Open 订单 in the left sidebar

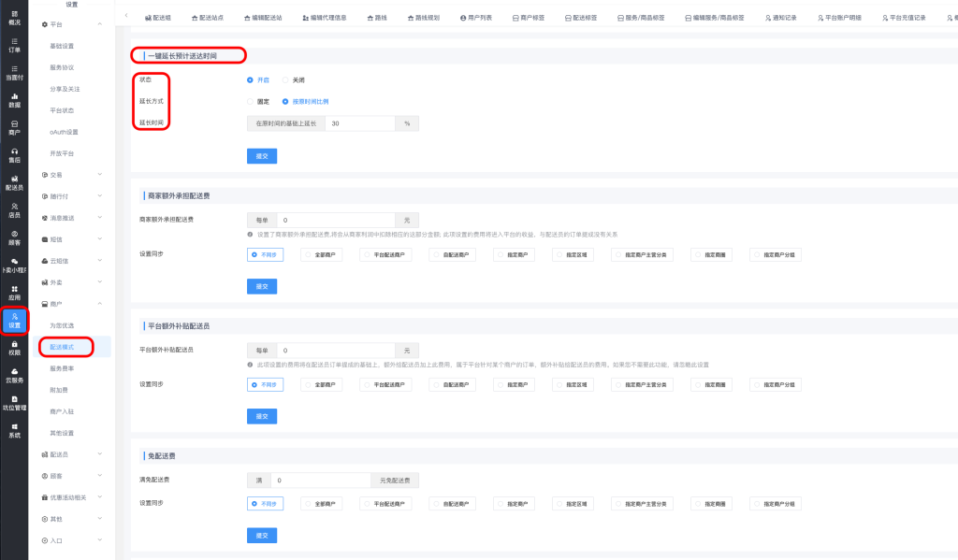(x=14, y=45)
